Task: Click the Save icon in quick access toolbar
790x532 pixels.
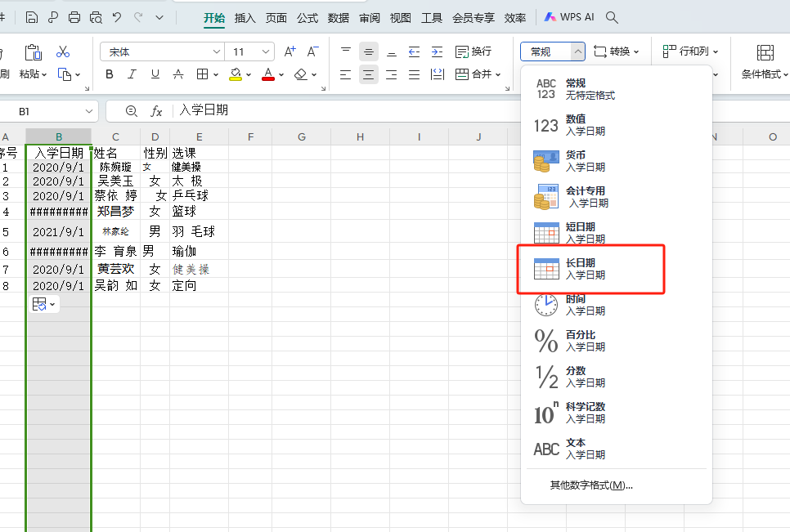Action: tap(32, 18)
